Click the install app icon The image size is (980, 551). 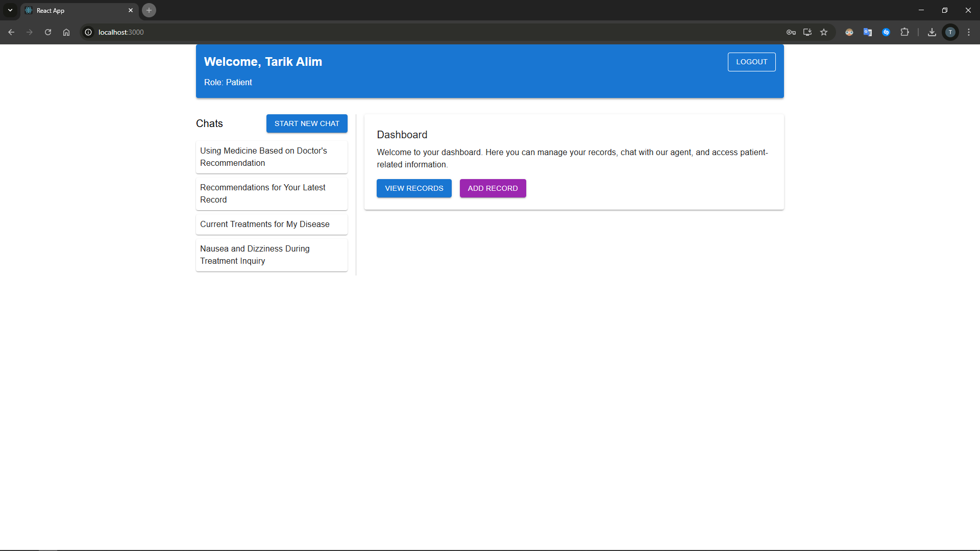(x=807, y=32)
